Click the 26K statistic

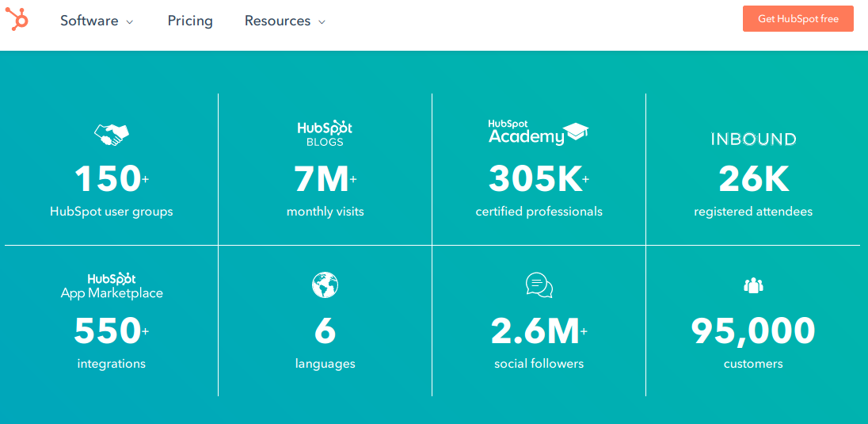tap(753, 179)
